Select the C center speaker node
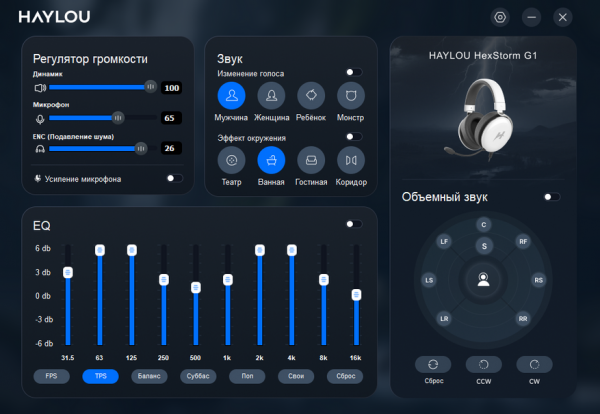This screenshot has width=600, height=414. click(x=484, y=225)
